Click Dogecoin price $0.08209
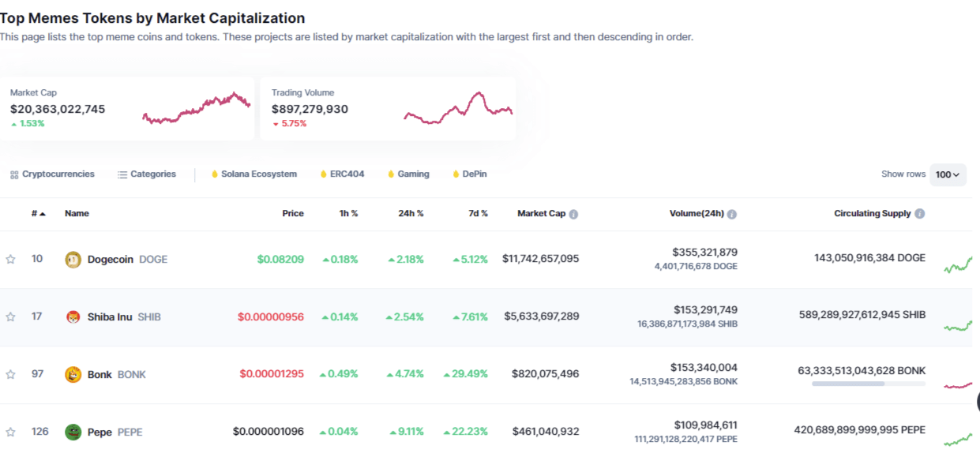Image resolution: width=980 pixels, height=453 pixels. pos(280,259)
